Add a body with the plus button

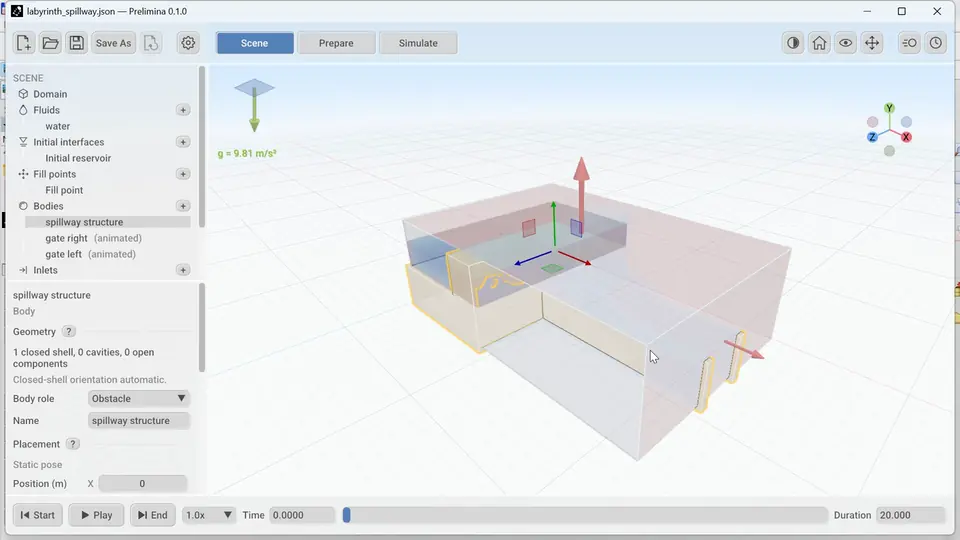(x=182, y=206)
